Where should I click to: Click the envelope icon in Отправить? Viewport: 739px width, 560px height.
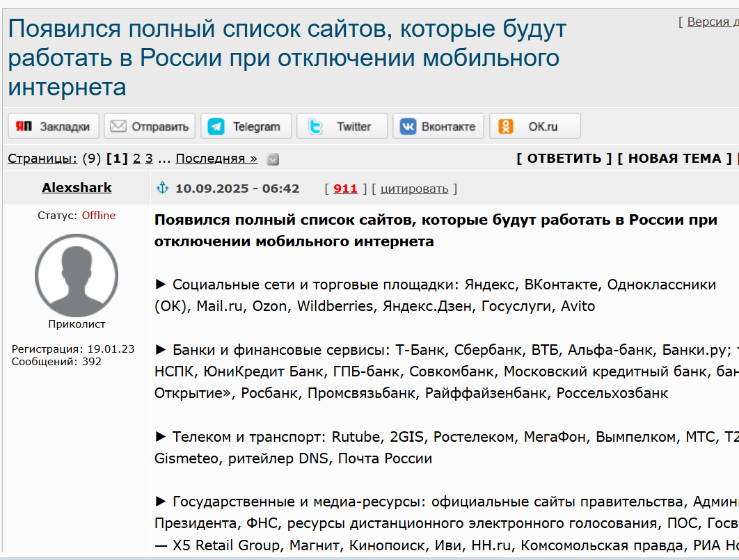click(x=118, y=126)
